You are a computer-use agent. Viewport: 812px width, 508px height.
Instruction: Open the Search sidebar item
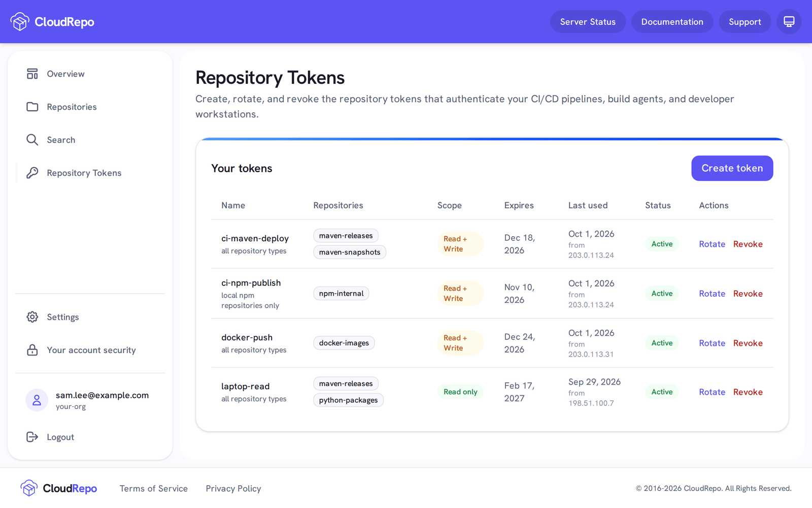[x=90, y=140]
